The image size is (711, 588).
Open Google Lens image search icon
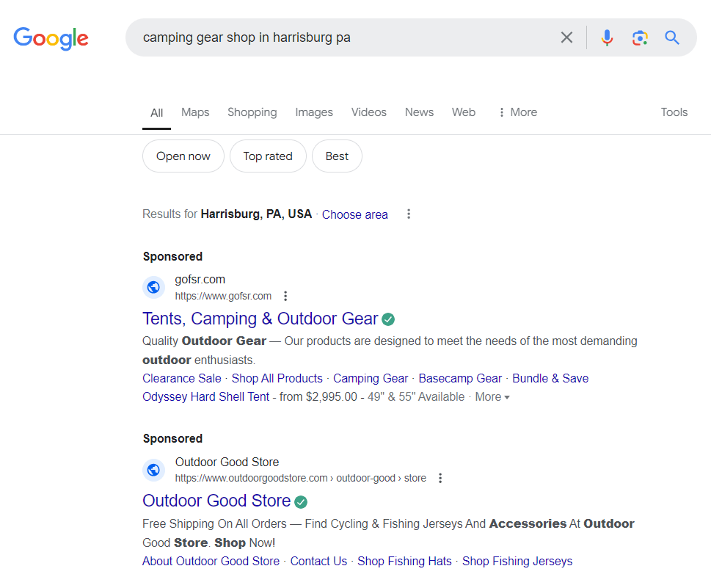tap(640, 37)
